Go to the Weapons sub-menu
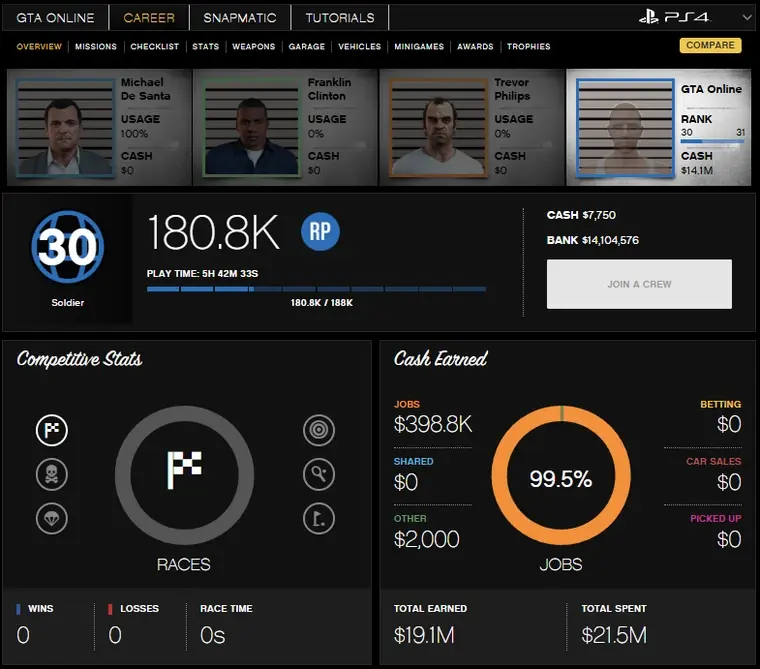 [x=253, y=46]
